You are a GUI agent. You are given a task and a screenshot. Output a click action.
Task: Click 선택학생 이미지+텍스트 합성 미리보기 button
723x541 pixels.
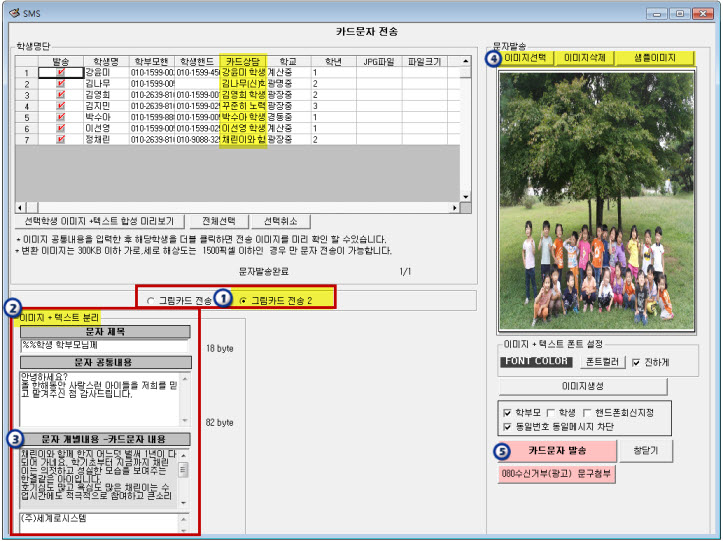[x=99, y=221]
